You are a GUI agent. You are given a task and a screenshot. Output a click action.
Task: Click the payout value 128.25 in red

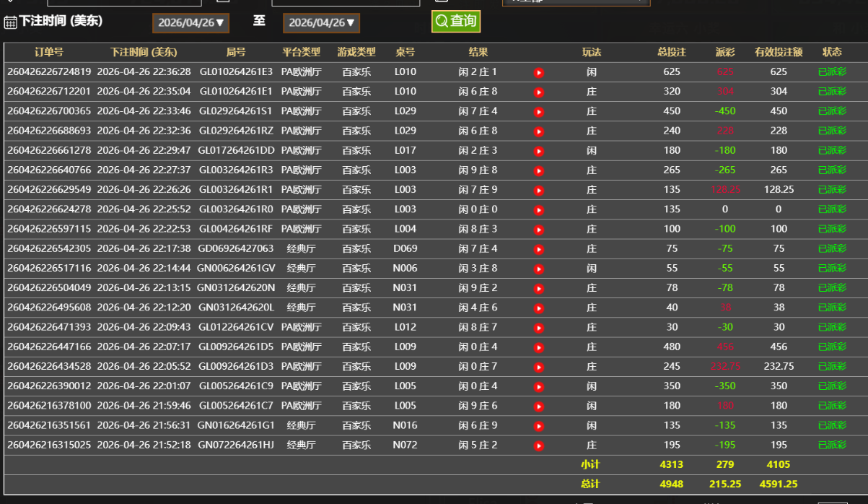(725, 190)
